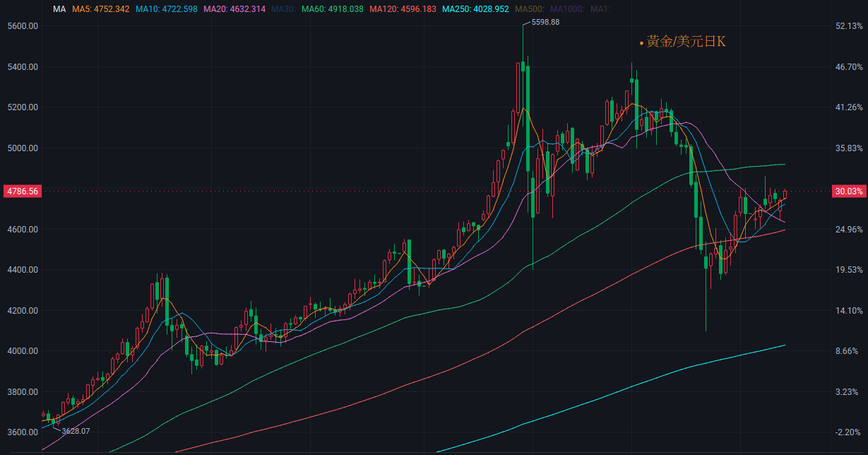
Task: Click the red 30.03% change tag
Action: [x=849, y=191]
